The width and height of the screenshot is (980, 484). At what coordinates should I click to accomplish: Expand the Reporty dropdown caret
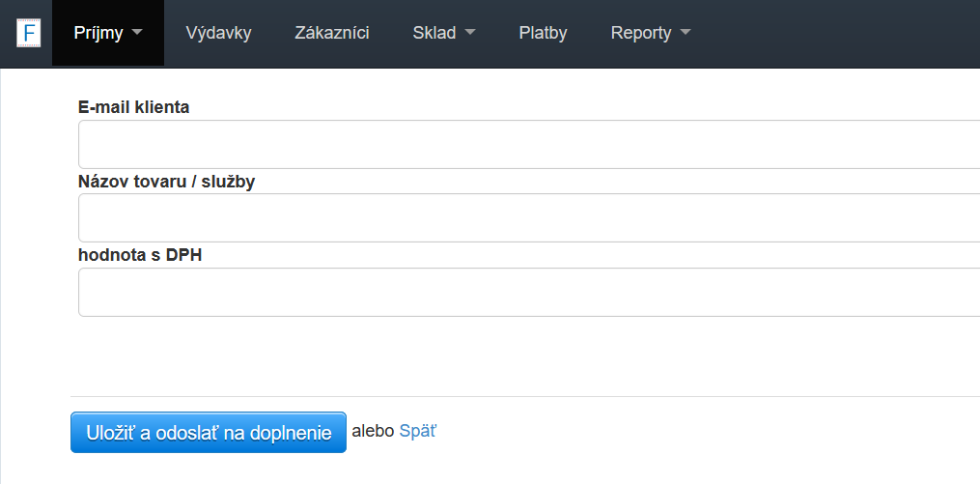click(x=686, y=33)
